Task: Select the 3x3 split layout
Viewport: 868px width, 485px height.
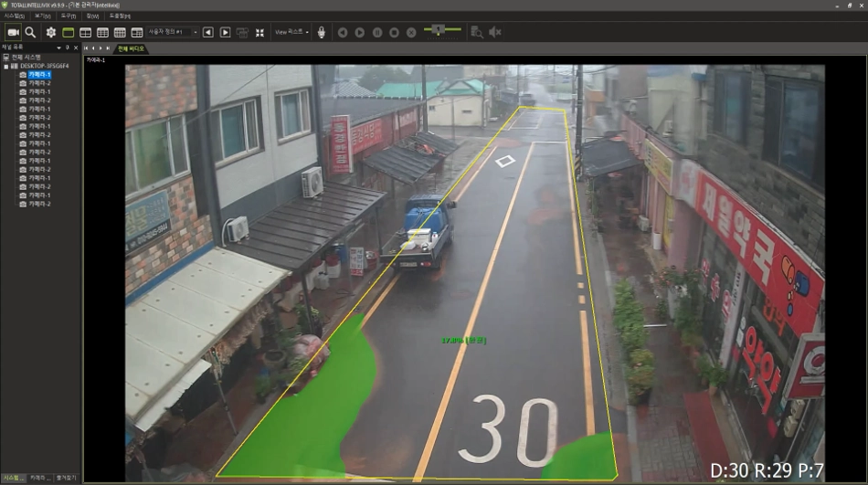Action: pyautogui.click(x=102, y=32)
